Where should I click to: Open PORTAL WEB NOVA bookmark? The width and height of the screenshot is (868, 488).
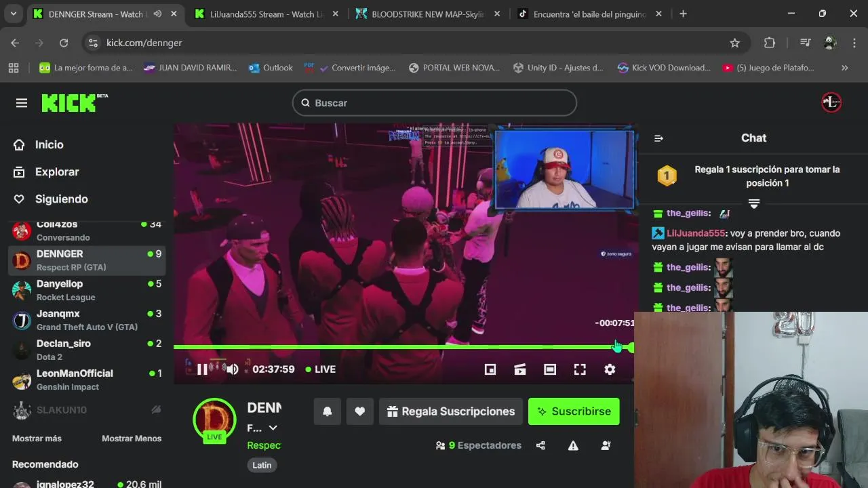click(x=454, y=68)
